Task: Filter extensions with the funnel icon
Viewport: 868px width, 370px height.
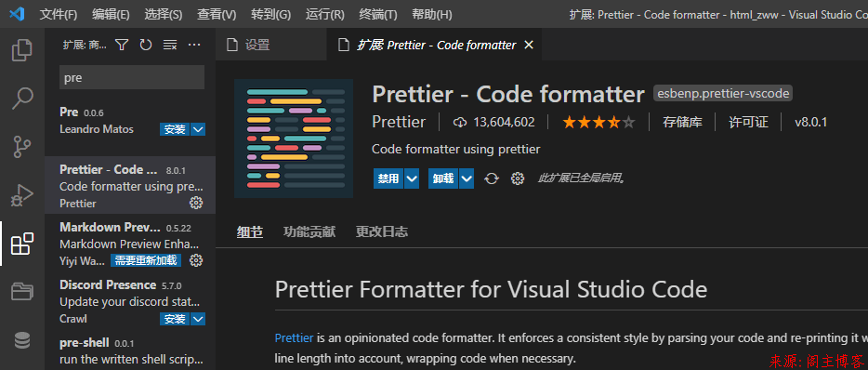Action: click(x=122, y=45)
